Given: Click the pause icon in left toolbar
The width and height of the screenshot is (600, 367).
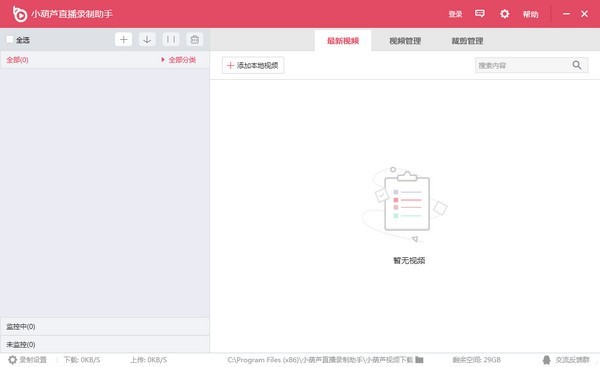Looking at the screenshot, I should pyautogui.click(x=171, y=39).
